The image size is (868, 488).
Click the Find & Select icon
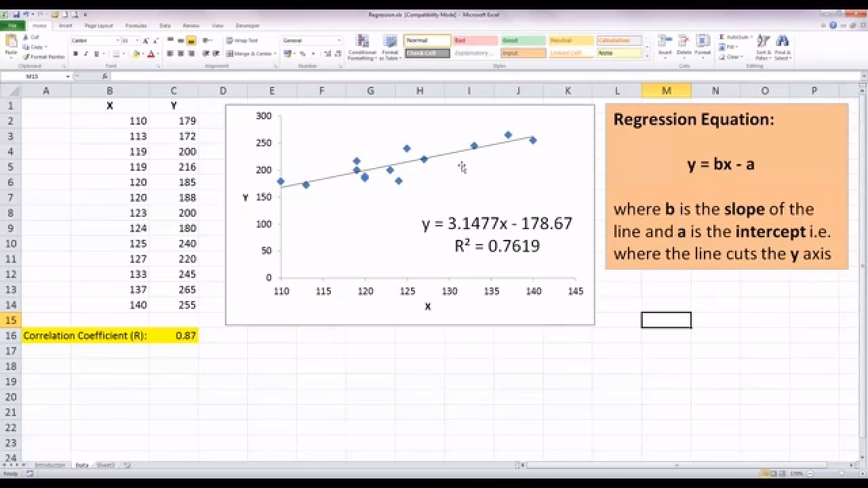point(783,47)
